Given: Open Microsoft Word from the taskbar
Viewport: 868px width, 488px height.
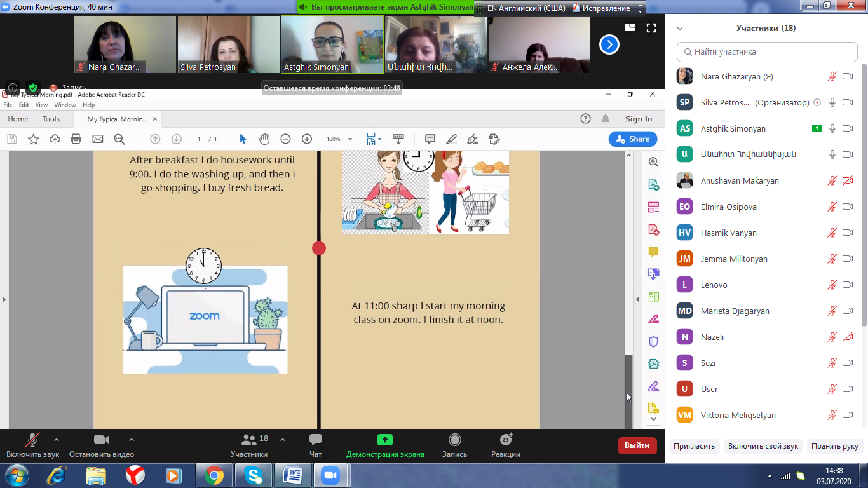Looking at the screenshot, I should (292, 475).
